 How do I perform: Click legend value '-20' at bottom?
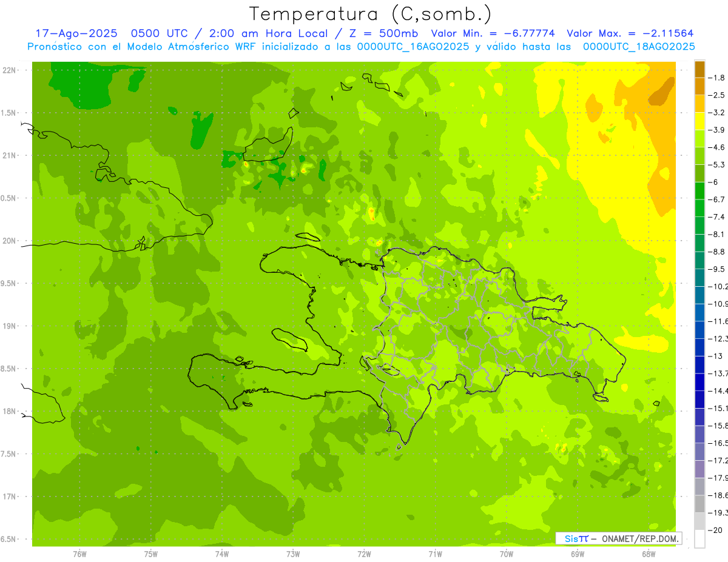716,530
